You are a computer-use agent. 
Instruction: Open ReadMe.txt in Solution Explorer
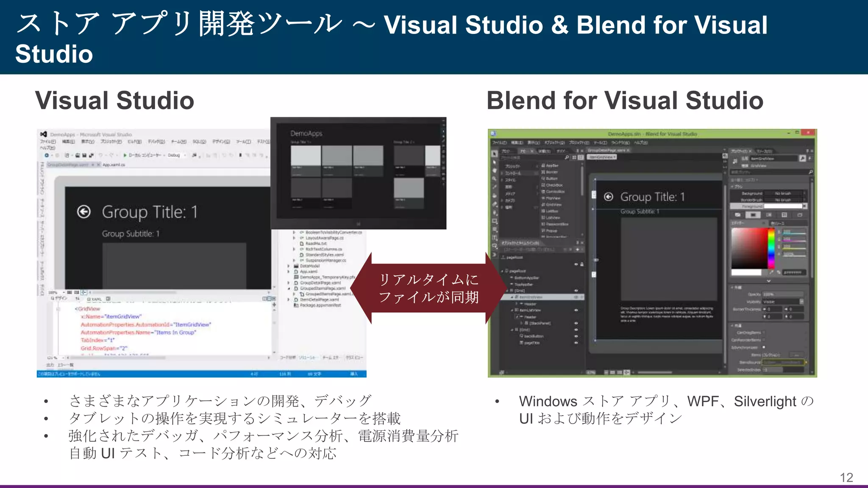point(313,244)
